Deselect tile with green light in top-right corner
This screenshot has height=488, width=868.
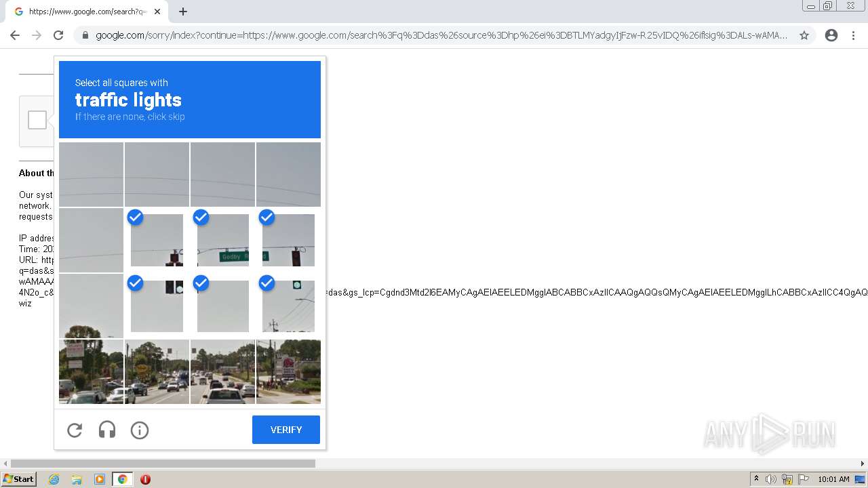tap(157, 306)
